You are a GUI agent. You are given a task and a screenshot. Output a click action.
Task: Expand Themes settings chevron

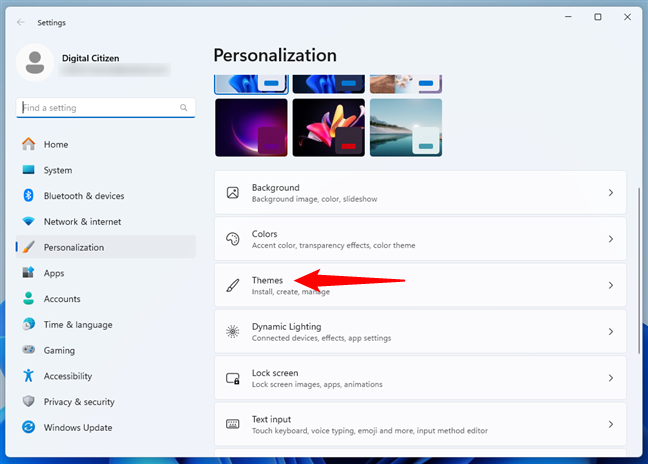pyautogui.click(x=610, y=285)
